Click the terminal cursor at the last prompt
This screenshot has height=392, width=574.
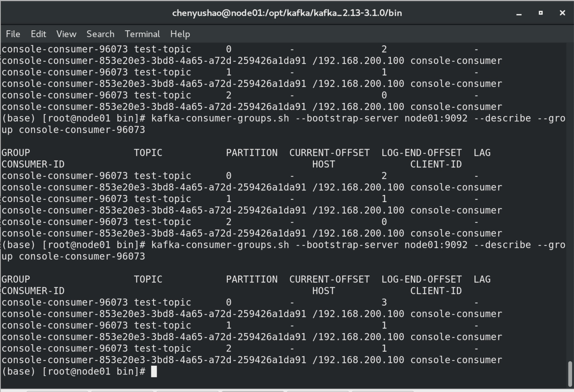pyautogui.click(x=154, y=371)
